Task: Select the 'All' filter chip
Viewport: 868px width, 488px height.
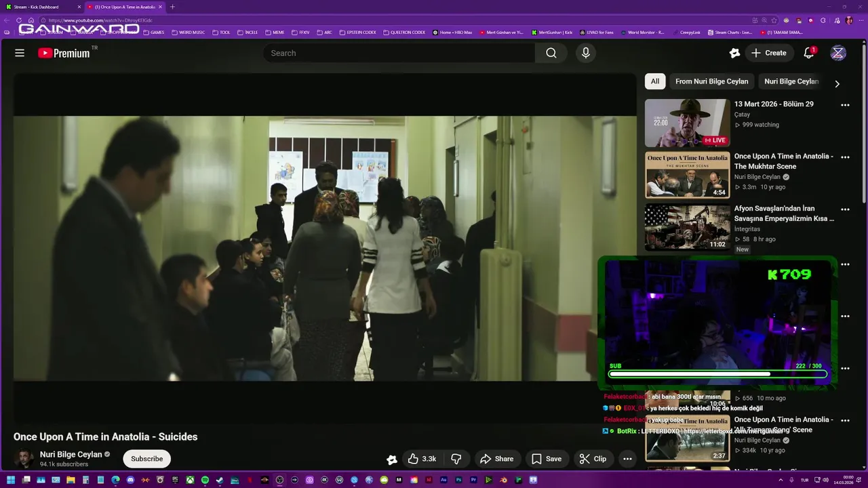Action: click(655, 81)
